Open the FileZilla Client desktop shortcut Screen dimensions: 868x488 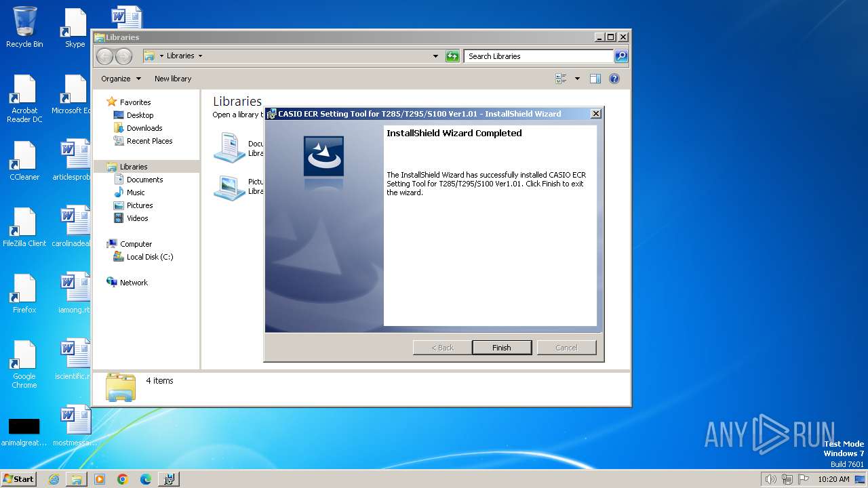tap(24, 227)
